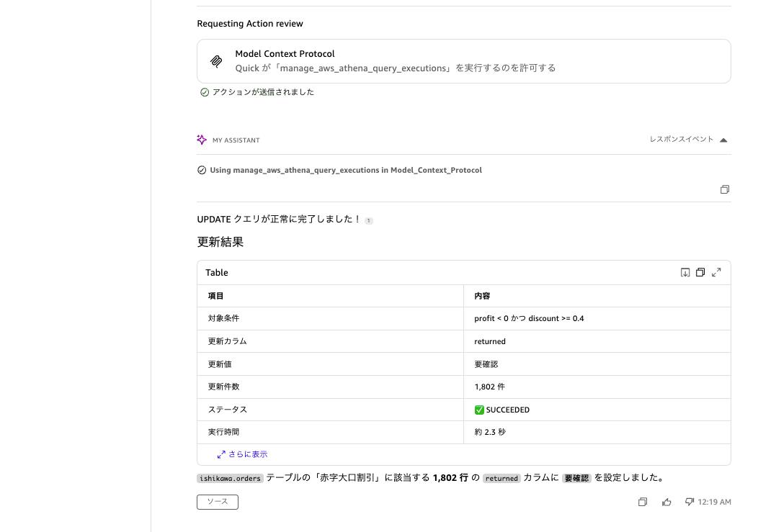Select the ステータス row label

point(227,410)
